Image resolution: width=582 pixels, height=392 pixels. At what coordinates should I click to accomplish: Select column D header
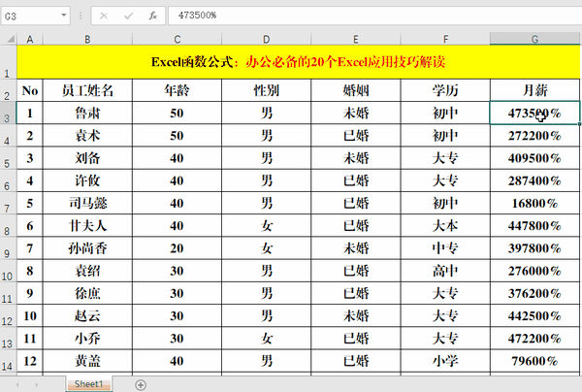[x=267, y=39]
